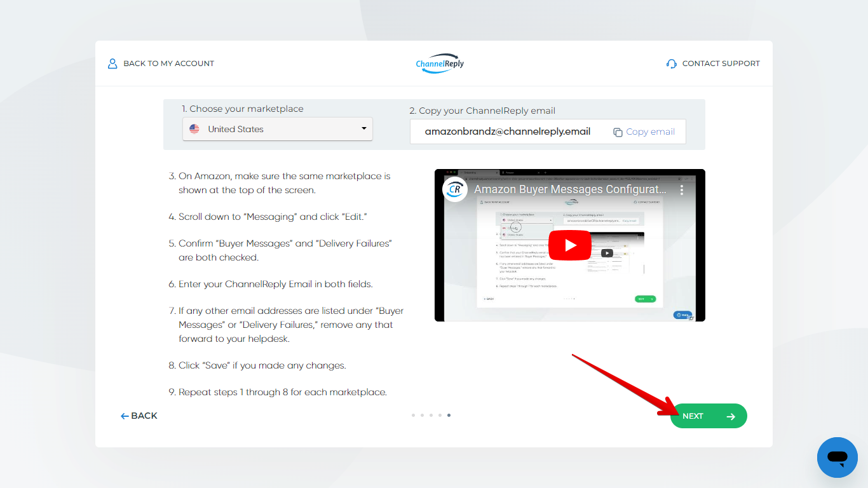Click the text "Enter your ChannelReply Email in both fields."
Image resolution: width=868 pixels, height=488 pixels.
(276, 284)
